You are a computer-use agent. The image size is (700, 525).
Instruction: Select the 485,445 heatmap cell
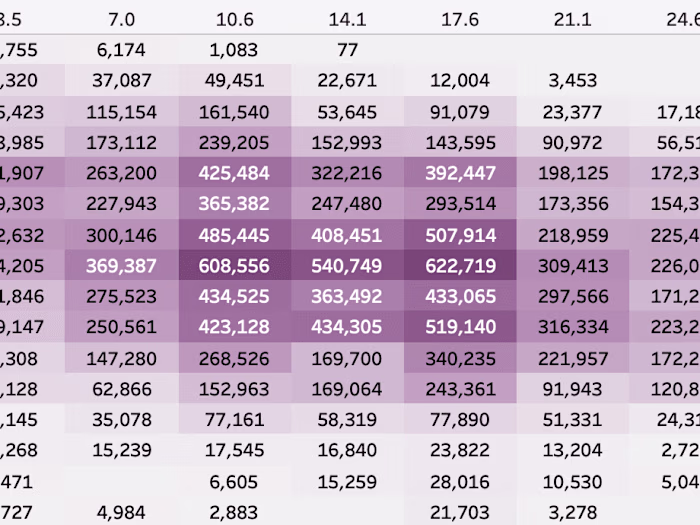(x=235, y=236)
